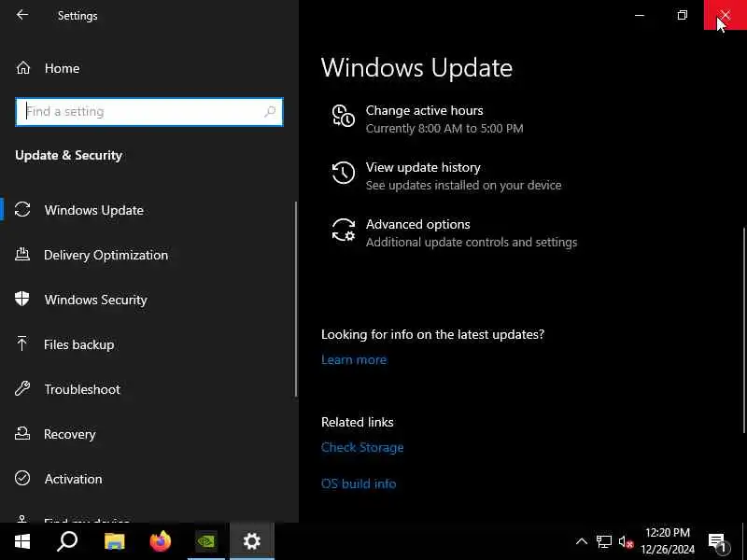Launch Firefox from taskbar
This screenshot has height=560, width=747.
click(160, 541)
